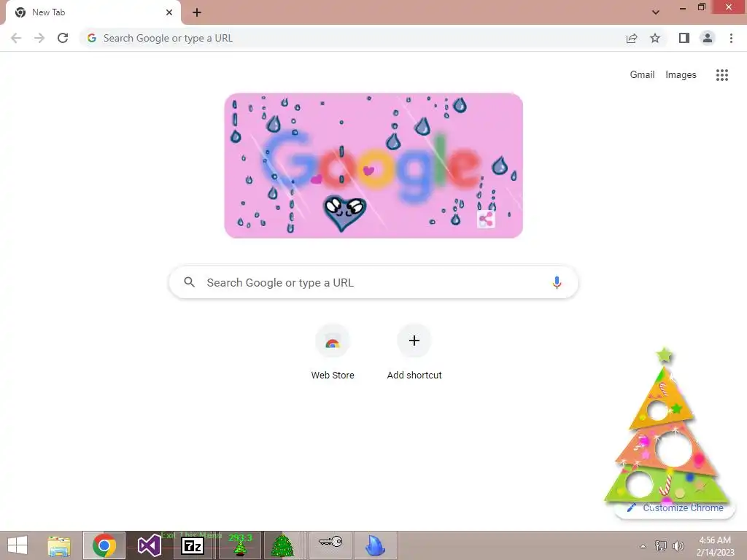Viewport: 747px width, 560px height.
Task: Open the taskbar clock and date
Action: click(715, 546)
